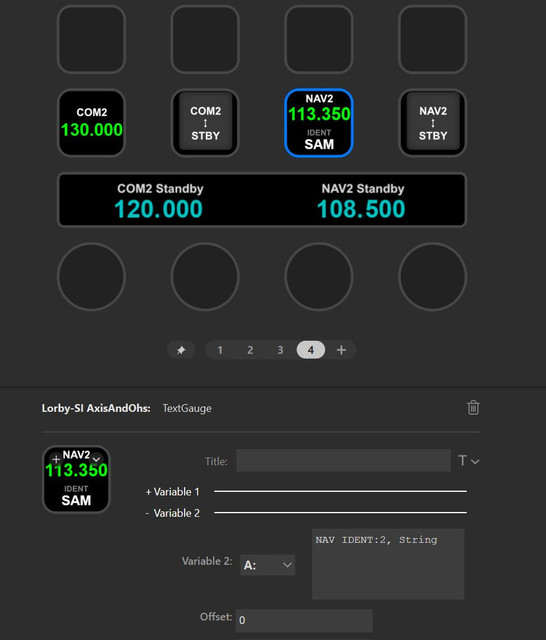This screenshot has width=546, height=640.
Task: Click the NAV2 key icon preview
Action: pyautogui.click(x=76, y=479)
